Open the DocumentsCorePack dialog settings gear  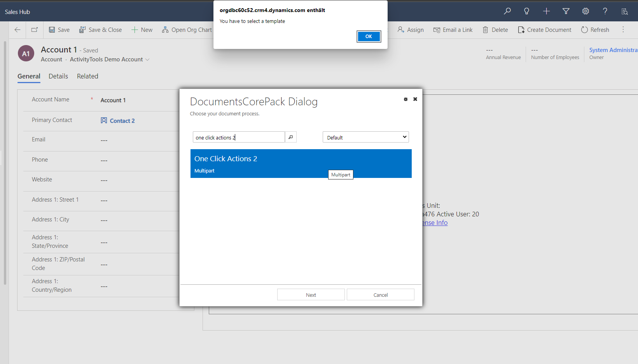(x=406, y=99)
